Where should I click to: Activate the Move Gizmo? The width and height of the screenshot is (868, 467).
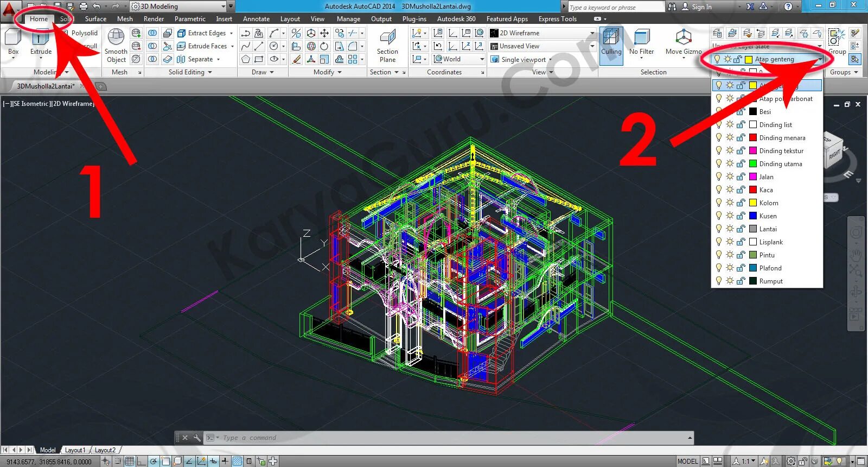[x=684, y=42]
